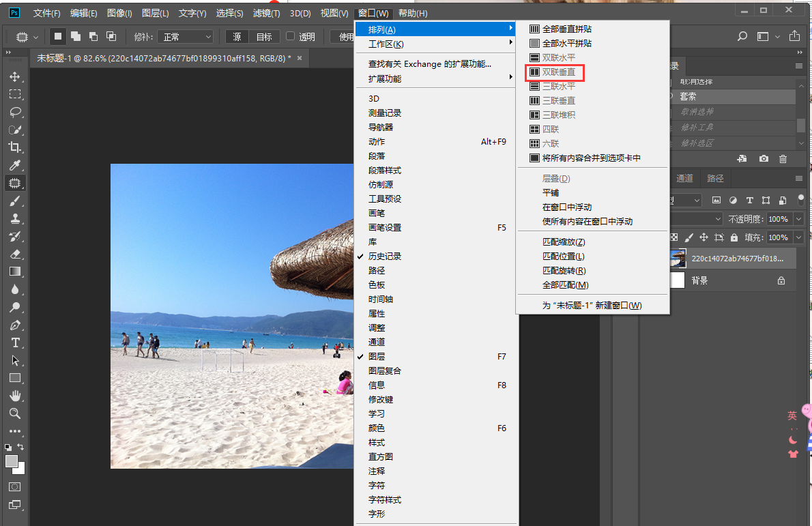Select the Zoom tool
Image resolution: width=812 pixels, height=526 pixels.
pyautogui.click(x=15, y=413)
